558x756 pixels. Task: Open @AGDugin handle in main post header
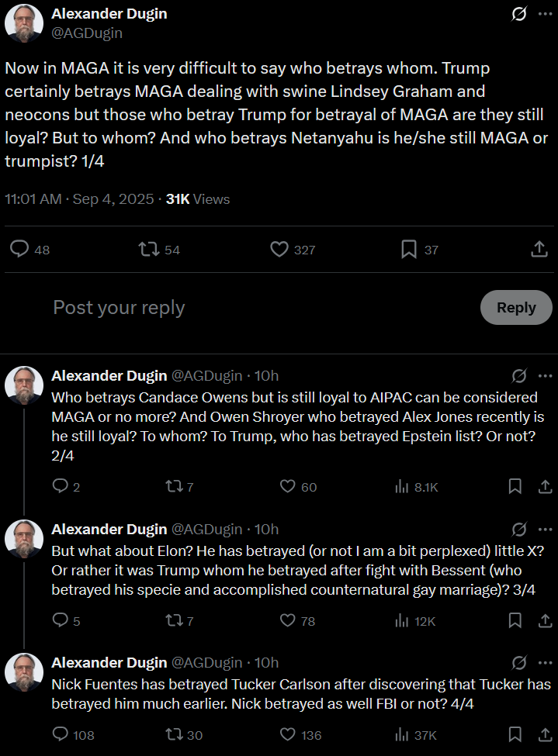pos(87,33)
